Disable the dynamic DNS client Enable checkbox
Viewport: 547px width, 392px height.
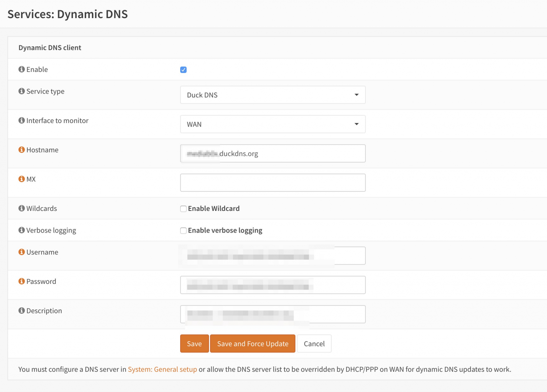pos(183,69)
